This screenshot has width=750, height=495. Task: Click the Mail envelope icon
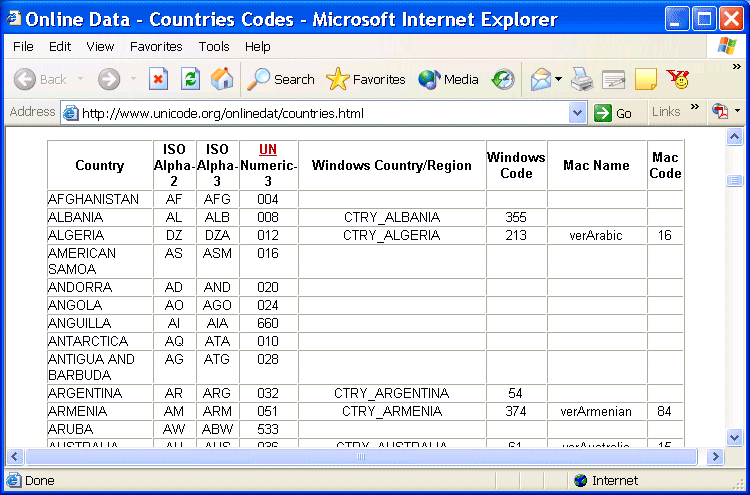click(x=541, y=79)
